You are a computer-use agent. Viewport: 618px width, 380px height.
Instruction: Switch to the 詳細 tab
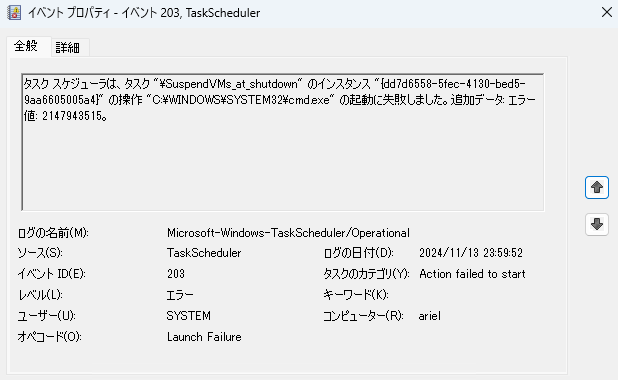pos(67,48)
